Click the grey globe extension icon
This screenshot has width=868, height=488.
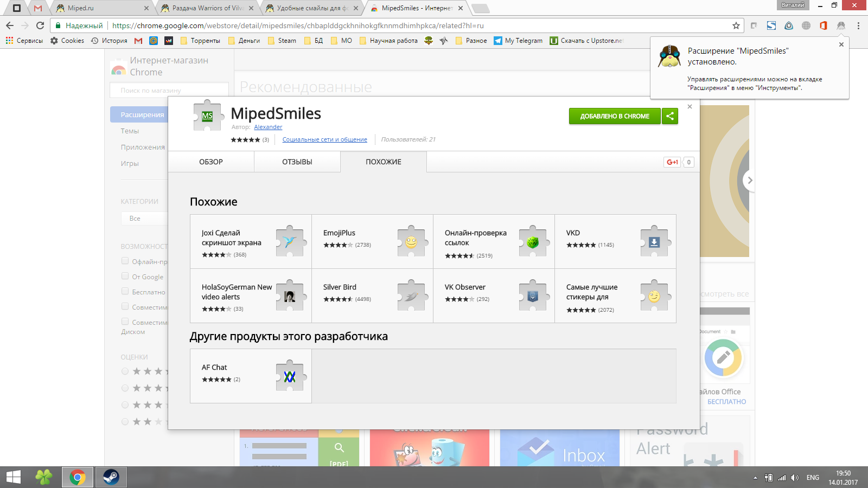point(806,25)
